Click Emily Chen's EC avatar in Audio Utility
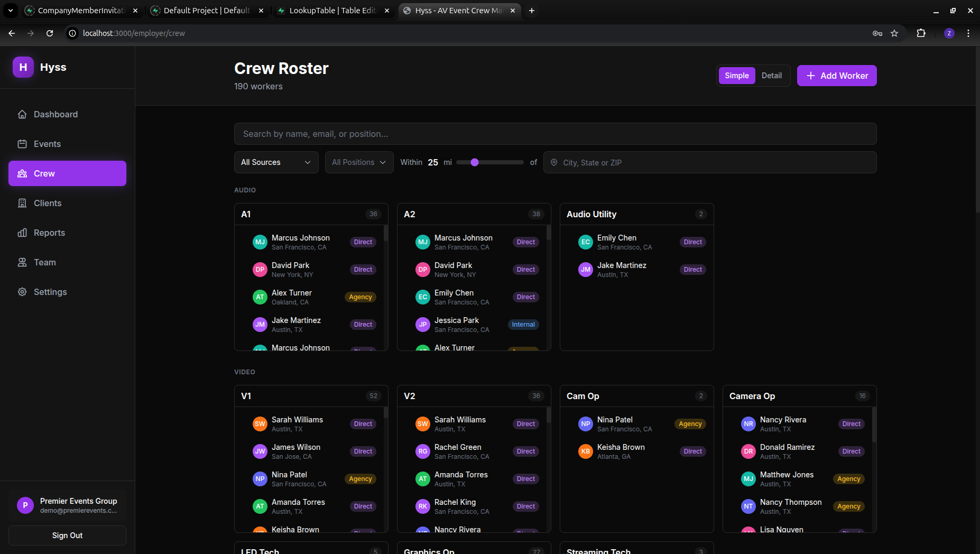980x554 pixels. coord(586,242)
